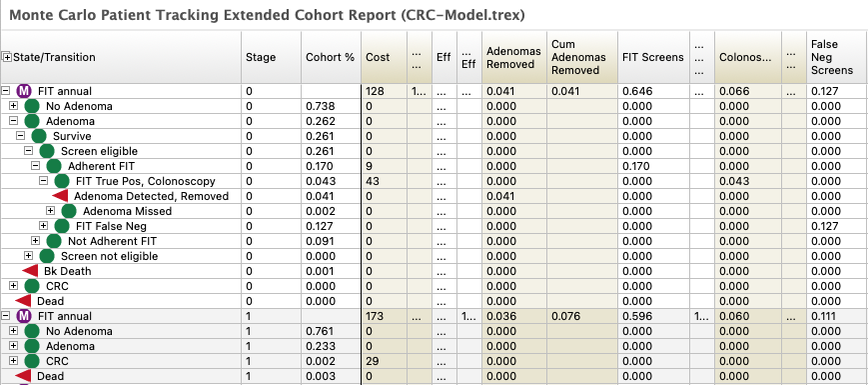Viewport: 868px width, 385px height.
Task: Select the truncated Colonos... column header
Action: tap(748, 57)
